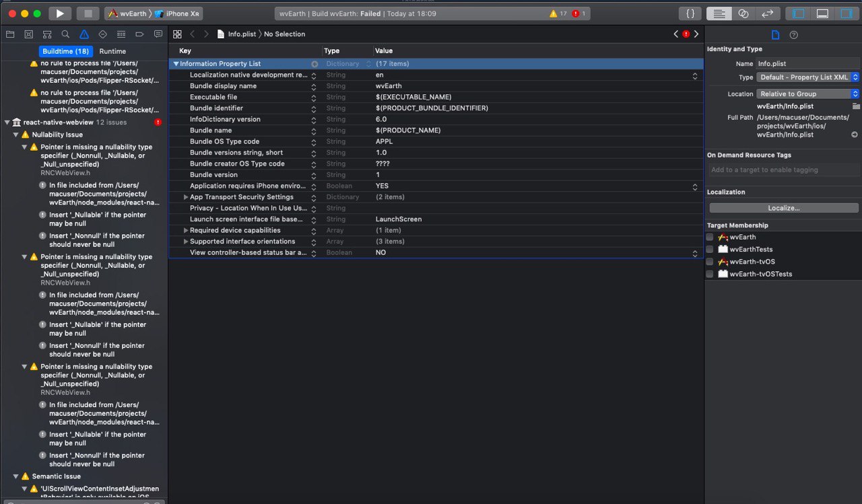Open the file Type dropdown
The width and height of the screenshot is (862, 504).
pos(808,77)
